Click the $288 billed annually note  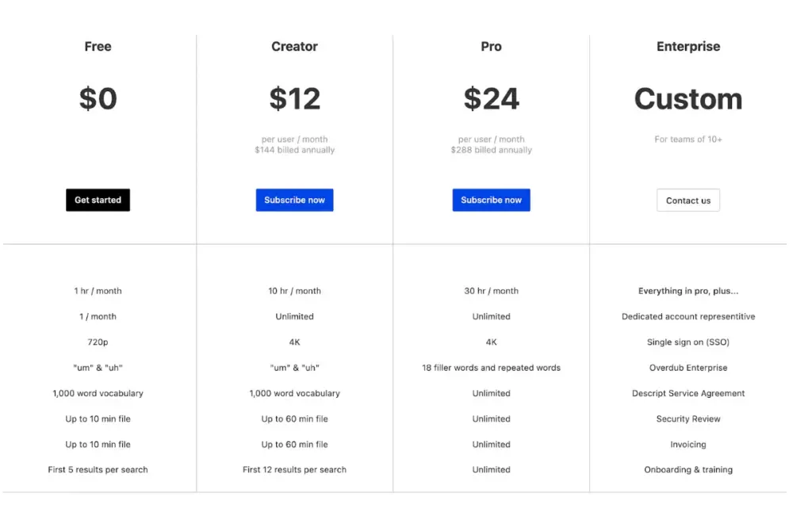[491, 150]
